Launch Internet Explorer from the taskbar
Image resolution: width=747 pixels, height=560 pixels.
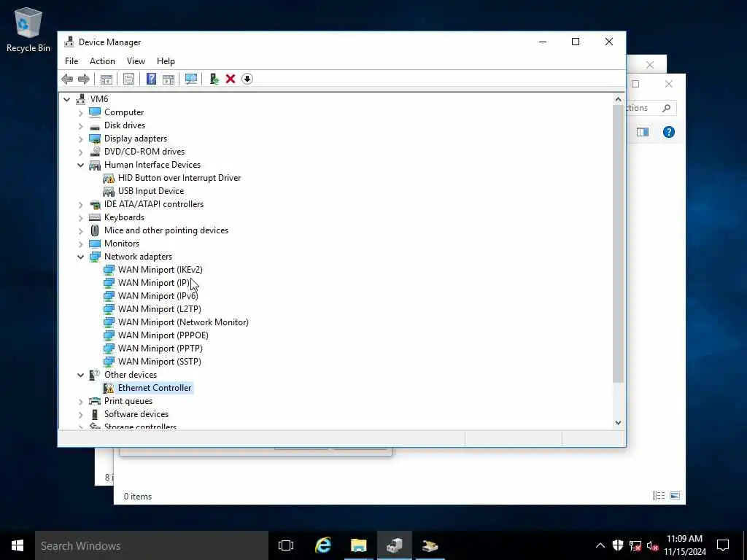tap(323, 545)
